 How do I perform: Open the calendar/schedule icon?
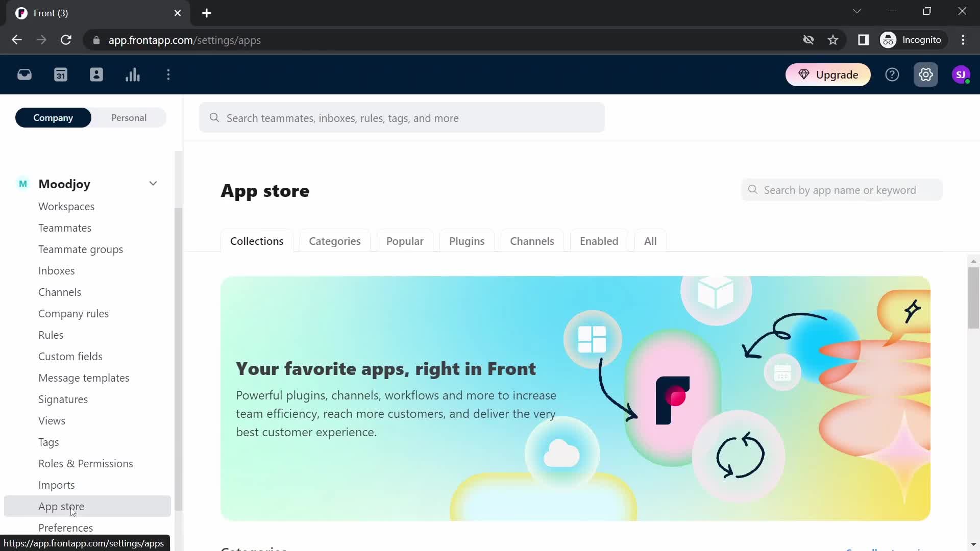tap(61, 74)
